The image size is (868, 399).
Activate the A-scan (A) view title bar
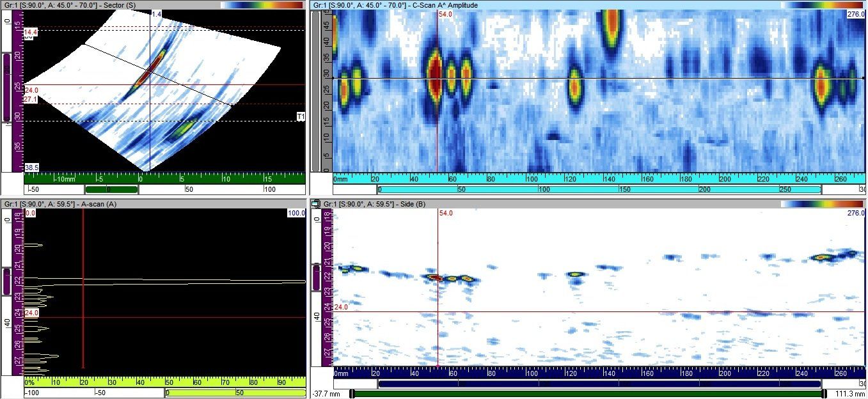point(154,204)
